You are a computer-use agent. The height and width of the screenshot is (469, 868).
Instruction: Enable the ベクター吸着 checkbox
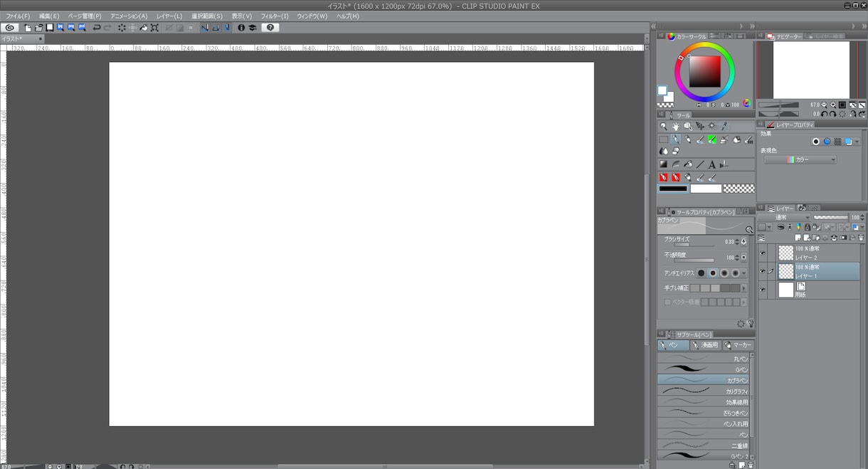(x=667, y=302)
